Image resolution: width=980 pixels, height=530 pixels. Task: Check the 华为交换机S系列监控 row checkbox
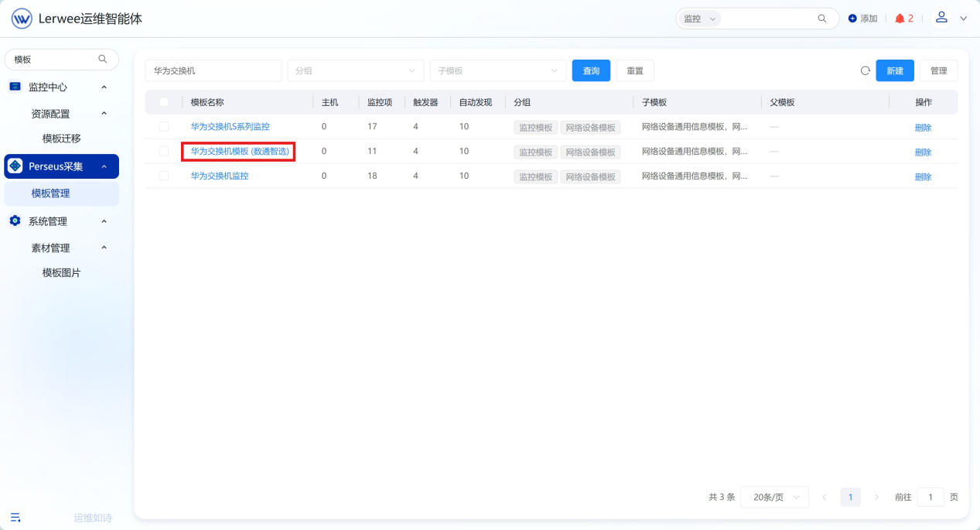pyautogui.click(x=164, y=126)
